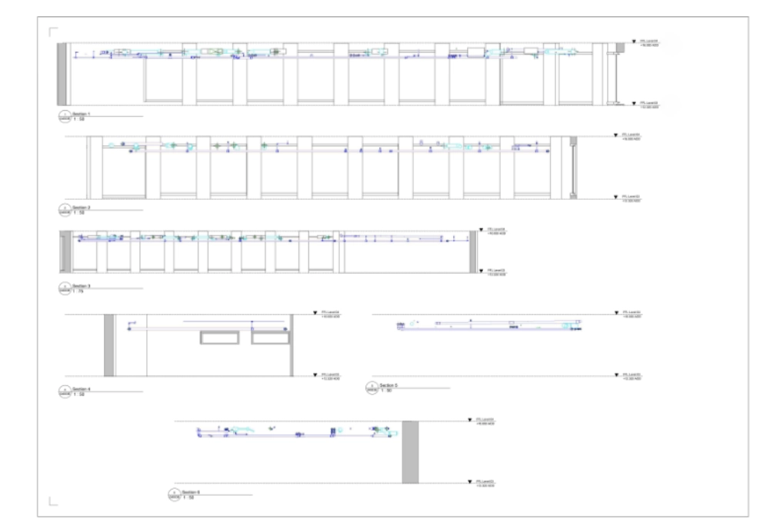Select Section 2 upper level marker triangle

pos(615,136)
